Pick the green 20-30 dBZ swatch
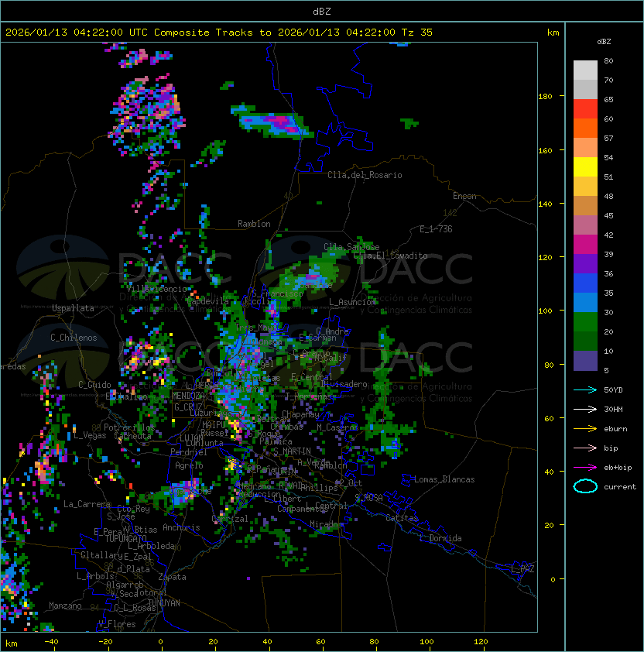 (x=585, y=322)
